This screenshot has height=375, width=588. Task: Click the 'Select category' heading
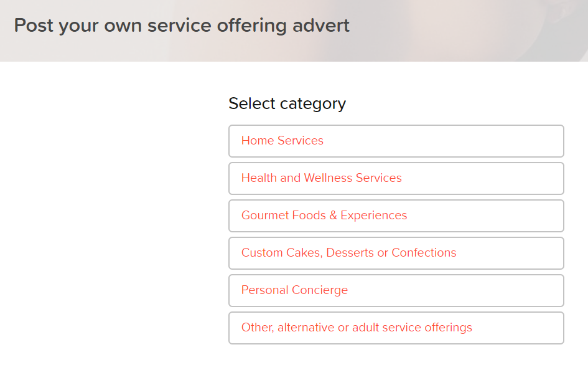287,103
